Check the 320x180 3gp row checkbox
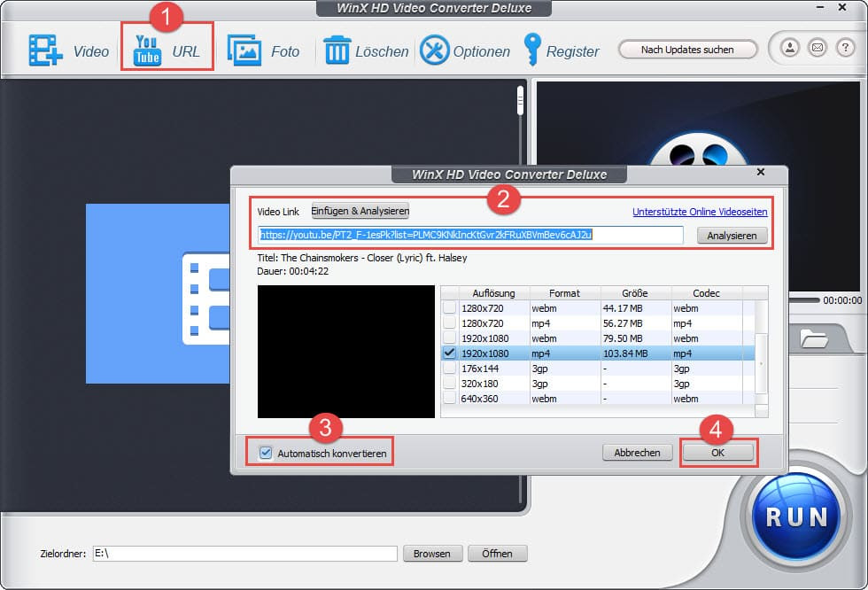This screenshot has width=868, height=590. click(x=450, y=383)
